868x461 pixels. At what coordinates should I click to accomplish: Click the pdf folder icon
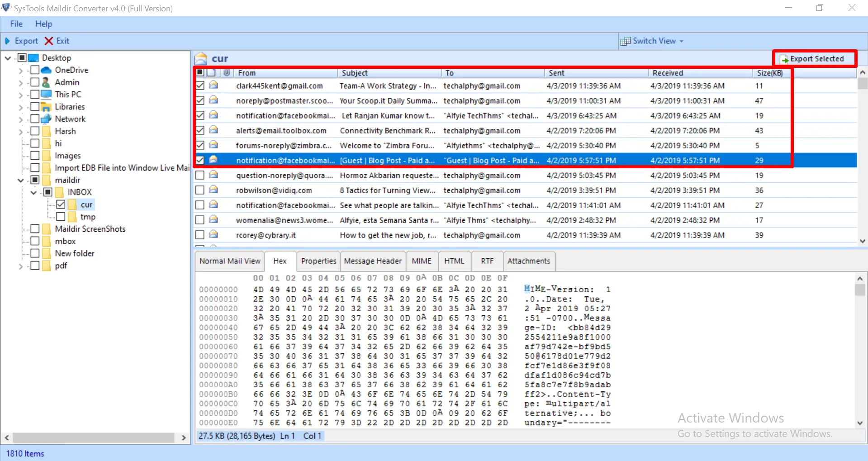coord(46,266)
